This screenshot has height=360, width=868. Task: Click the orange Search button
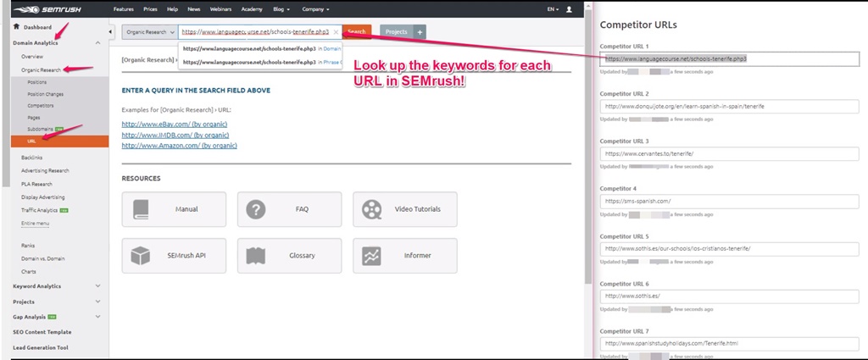(357, 32)
